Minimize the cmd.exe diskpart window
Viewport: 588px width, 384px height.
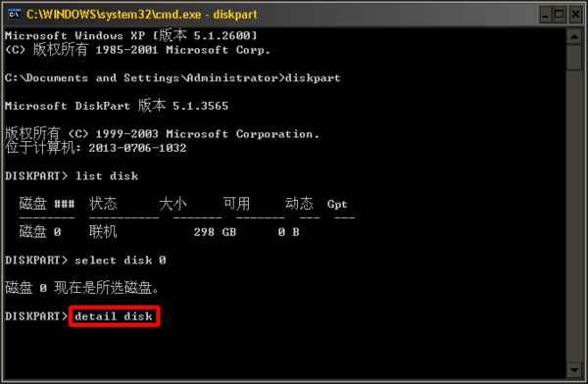click(546, 15)
